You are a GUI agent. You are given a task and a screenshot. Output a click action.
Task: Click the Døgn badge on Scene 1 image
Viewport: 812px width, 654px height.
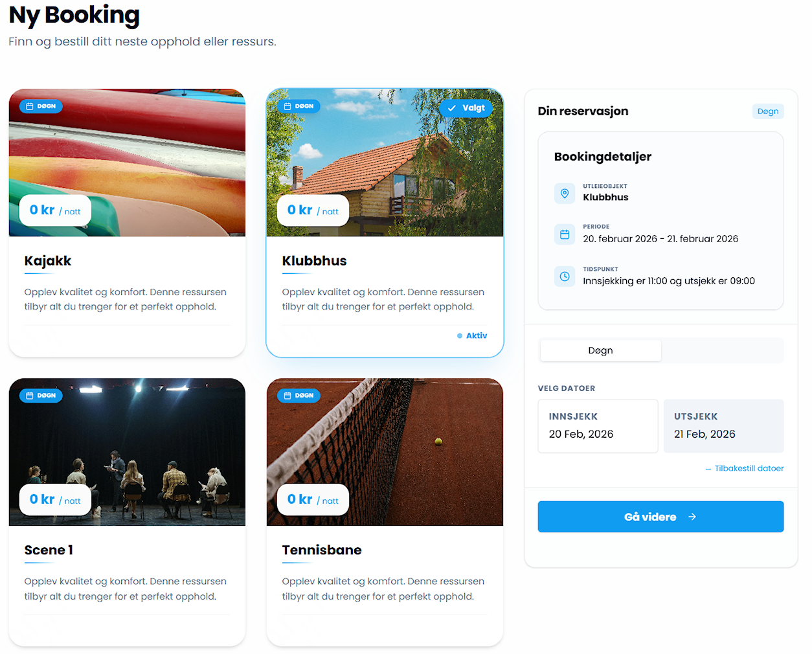click(x=41, y=396)
